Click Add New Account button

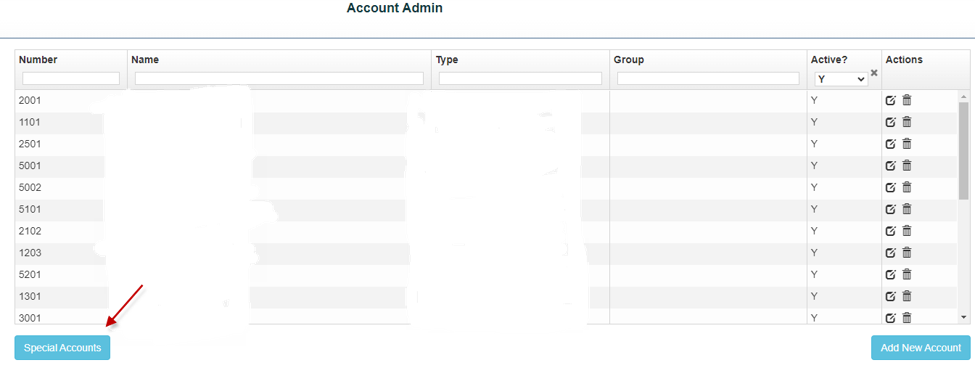[921, 347]
